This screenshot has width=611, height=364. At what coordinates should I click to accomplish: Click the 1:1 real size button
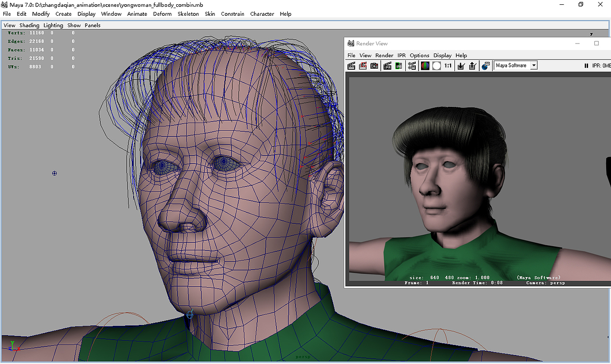tap(448, 66)
